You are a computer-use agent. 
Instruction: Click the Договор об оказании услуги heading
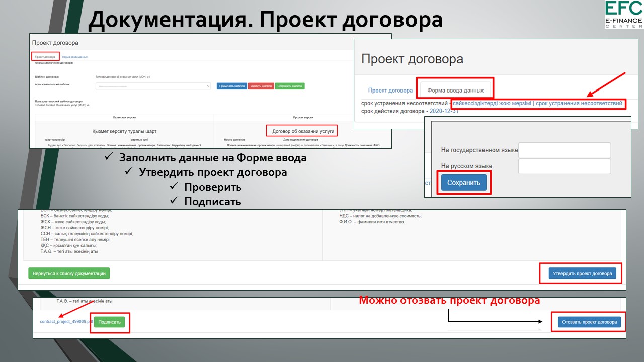click(x=303, y=131)
